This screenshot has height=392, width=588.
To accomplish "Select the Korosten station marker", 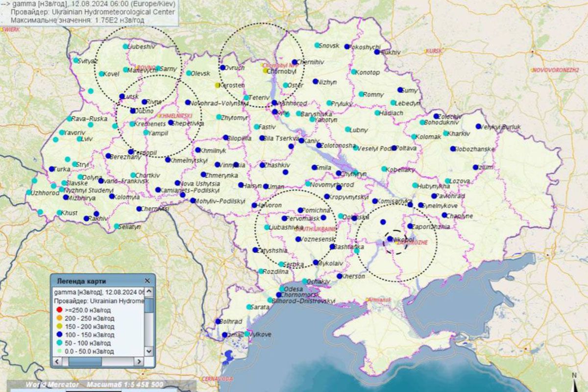I will 218,85.
